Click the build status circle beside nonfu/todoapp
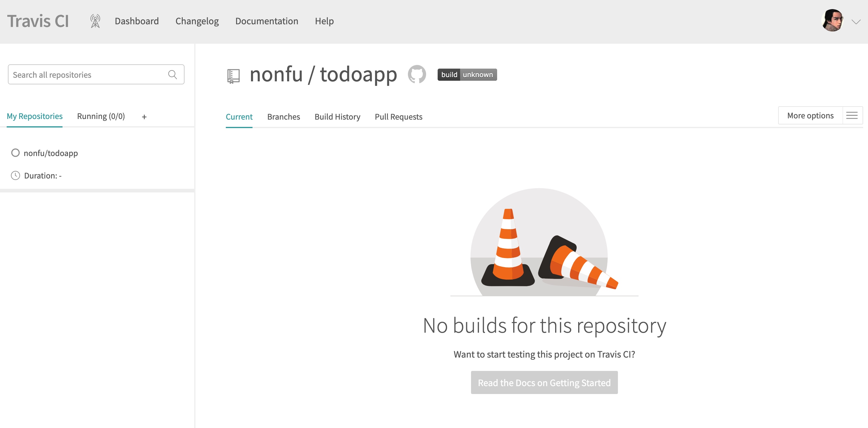The height and width of the screenshot is (428, 868). point(15,153)
